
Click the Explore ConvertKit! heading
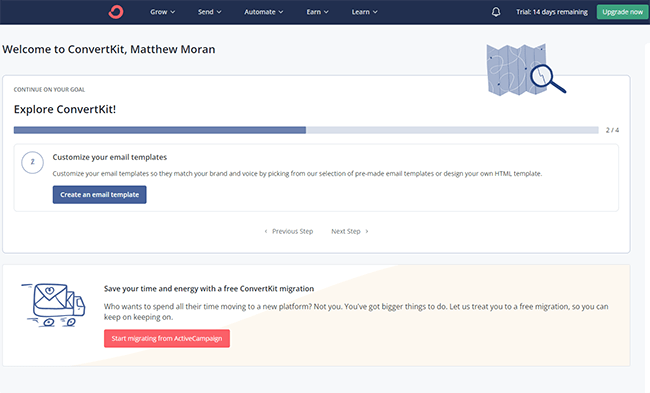65,109
